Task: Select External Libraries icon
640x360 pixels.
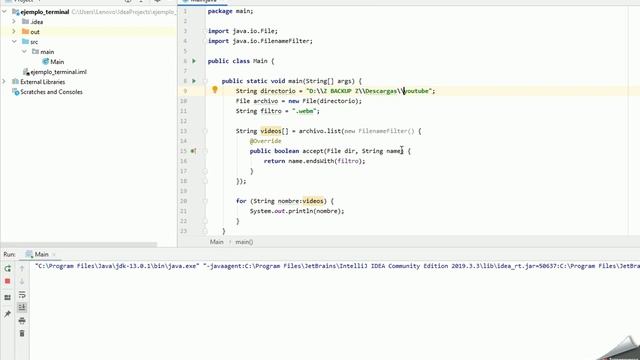Action: (16, 82)
